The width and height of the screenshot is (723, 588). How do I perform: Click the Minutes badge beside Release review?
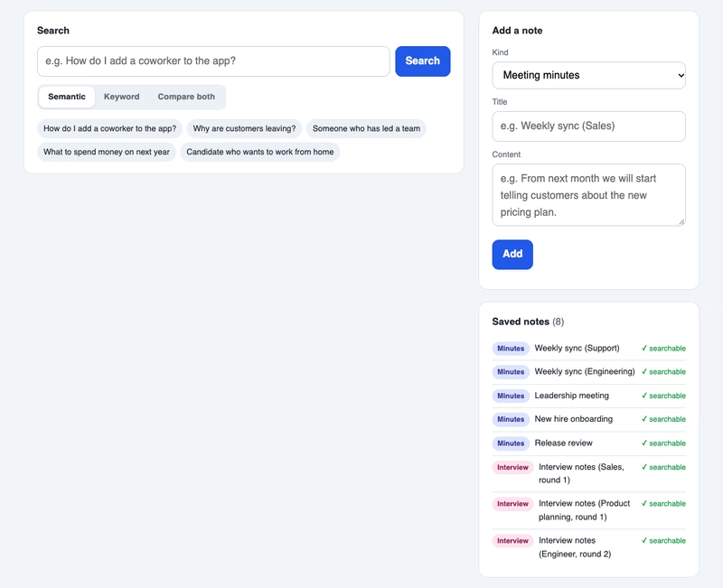(511, 443)
